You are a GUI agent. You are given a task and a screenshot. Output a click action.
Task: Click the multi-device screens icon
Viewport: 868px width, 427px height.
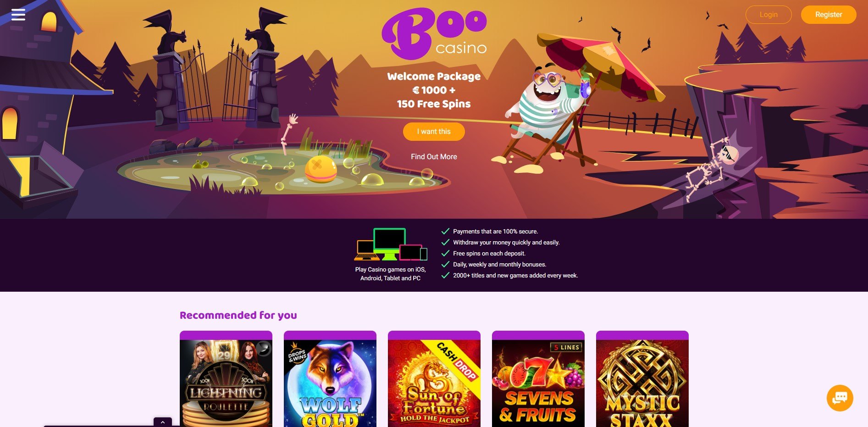coord(391,244)
